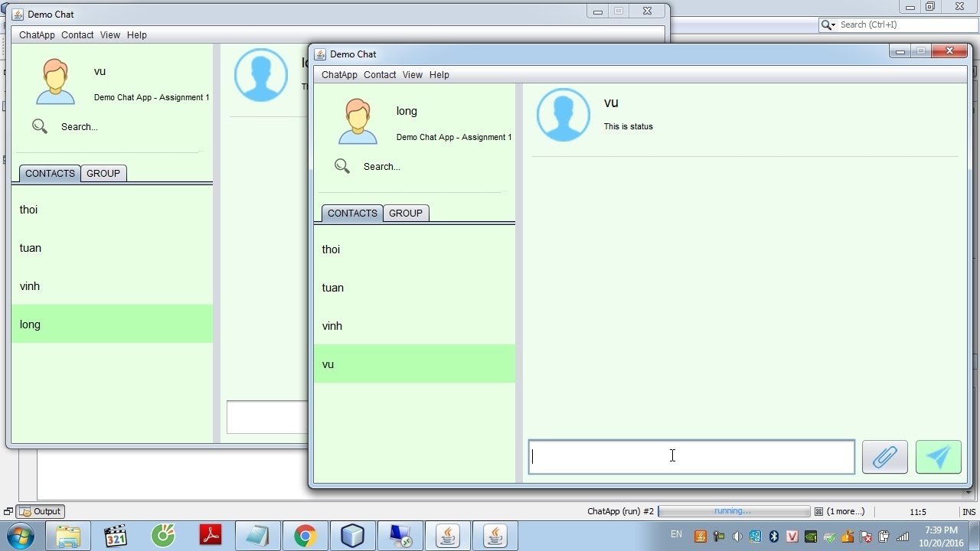Open Google Chrome from taskbar

click(x=305, y=535)
